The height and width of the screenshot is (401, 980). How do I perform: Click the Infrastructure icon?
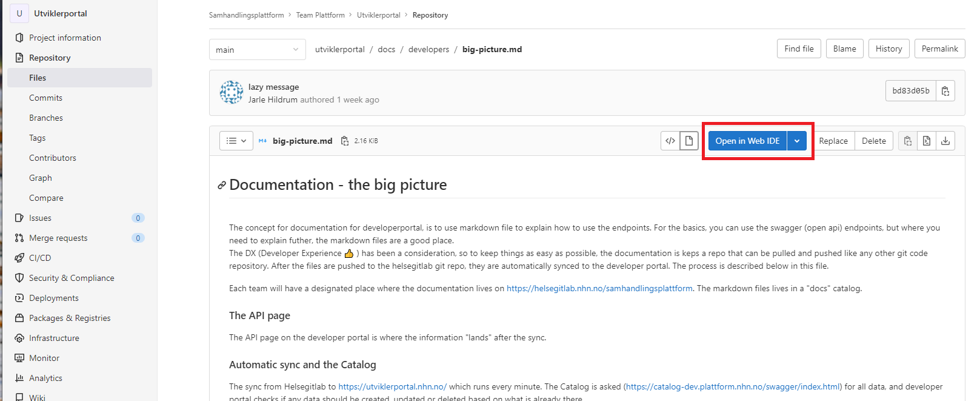(x=19, y=338)
